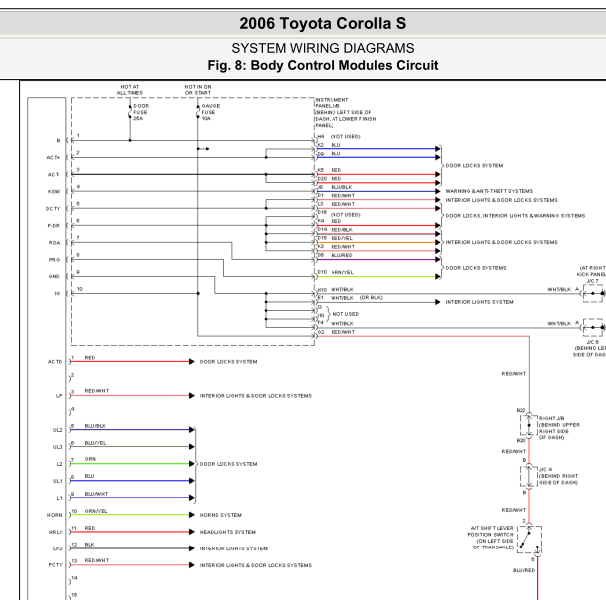Click the 'L1' pin label
Screen dimensions: 606x600
[x=60, y=498]
